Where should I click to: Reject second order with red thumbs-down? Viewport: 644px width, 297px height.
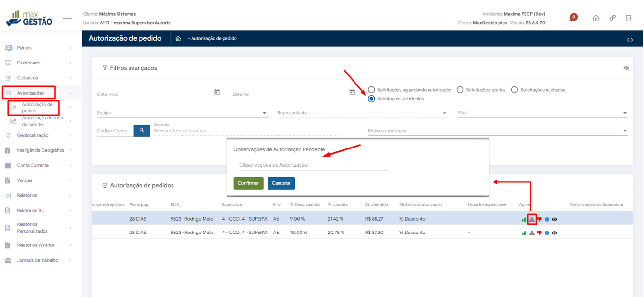coord(539,233)
